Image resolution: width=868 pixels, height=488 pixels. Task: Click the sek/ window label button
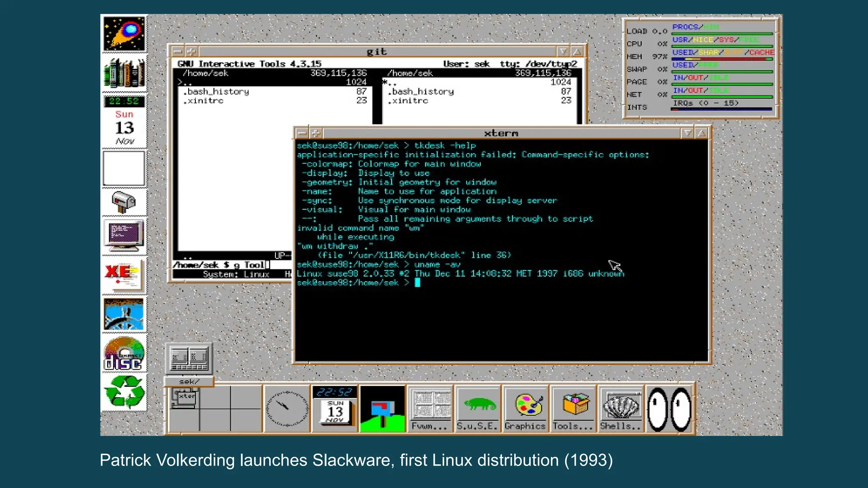[x=189, y=382]
